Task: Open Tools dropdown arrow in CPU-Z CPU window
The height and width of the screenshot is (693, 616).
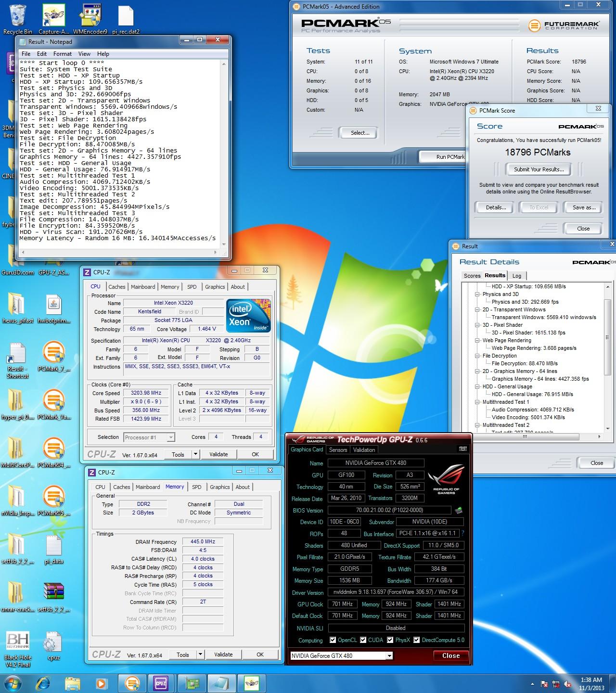Action: click(195, 454)
